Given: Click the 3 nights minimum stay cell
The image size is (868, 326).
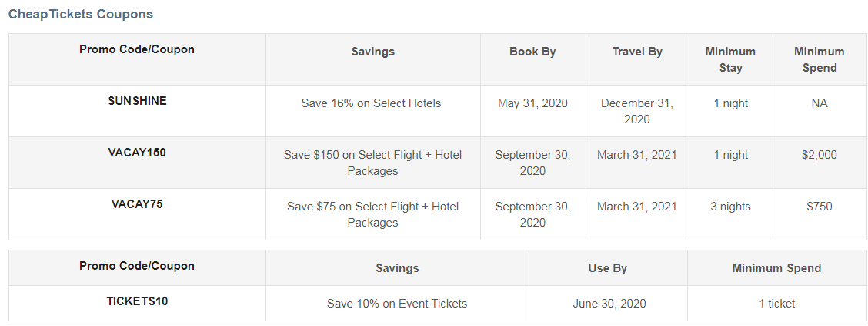Looking at the screenshot, I should (730, 207).
